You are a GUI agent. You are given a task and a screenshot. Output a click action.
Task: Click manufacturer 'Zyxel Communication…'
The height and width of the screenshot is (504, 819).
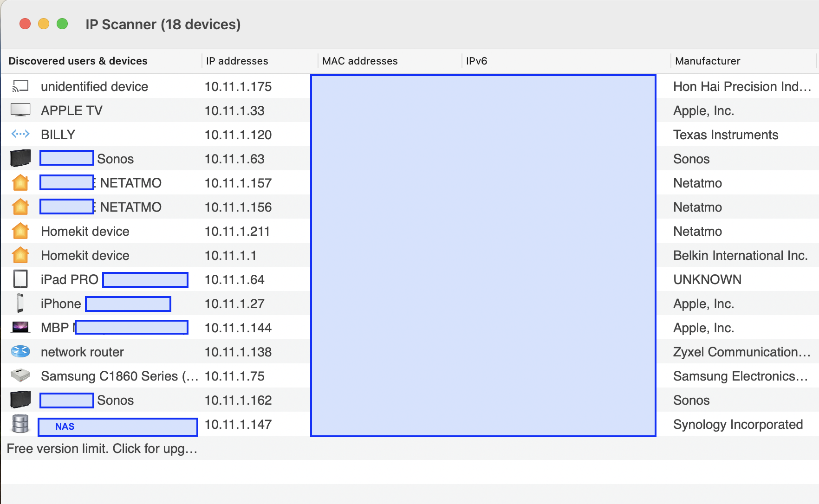pos(741,352)
